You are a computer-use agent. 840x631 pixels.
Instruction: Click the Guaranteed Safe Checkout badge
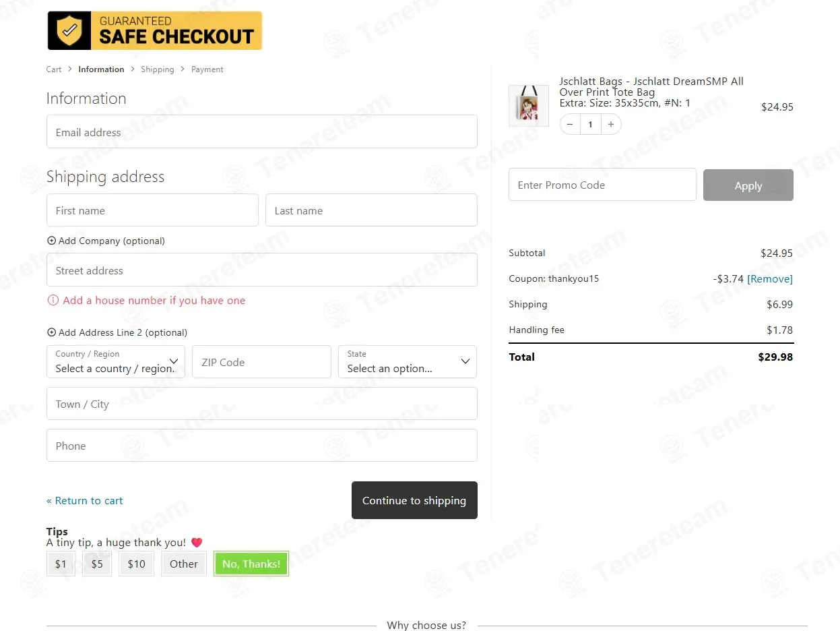(x=154, y=30)
